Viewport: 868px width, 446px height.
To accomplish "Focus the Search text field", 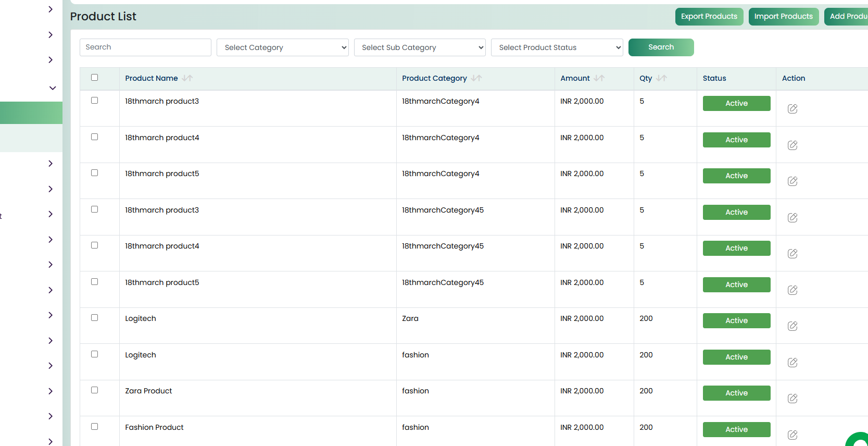I will (145, 47).
